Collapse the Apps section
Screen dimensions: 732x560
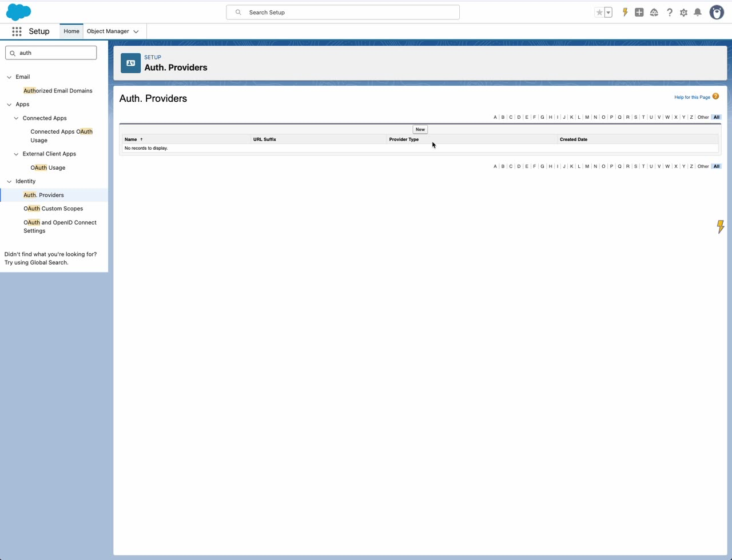[9, 105]
